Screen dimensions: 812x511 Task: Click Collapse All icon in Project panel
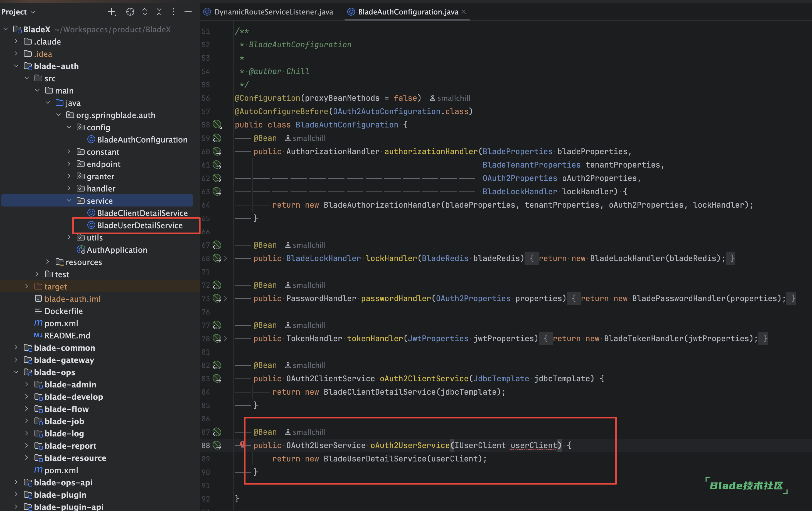[159, 12]
